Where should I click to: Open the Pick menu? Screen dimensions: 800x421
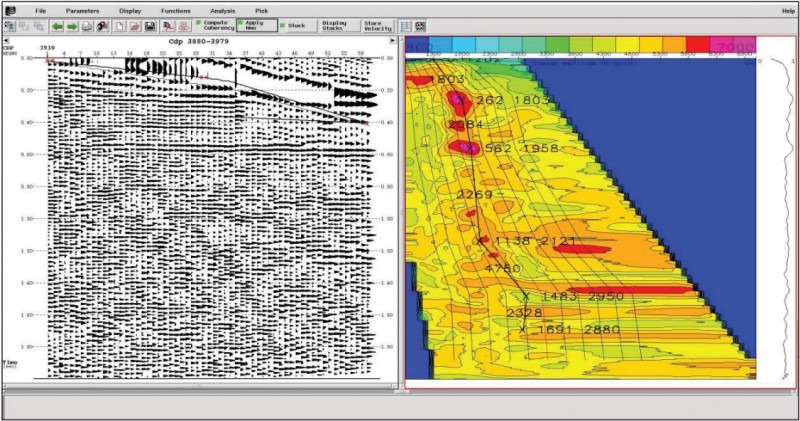tap(261, 9)
